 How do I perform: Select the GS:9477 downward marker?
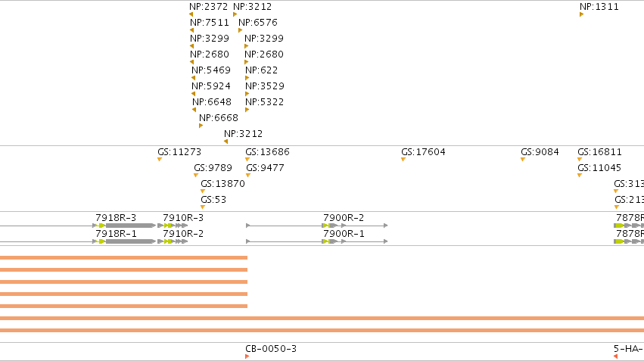248,176
